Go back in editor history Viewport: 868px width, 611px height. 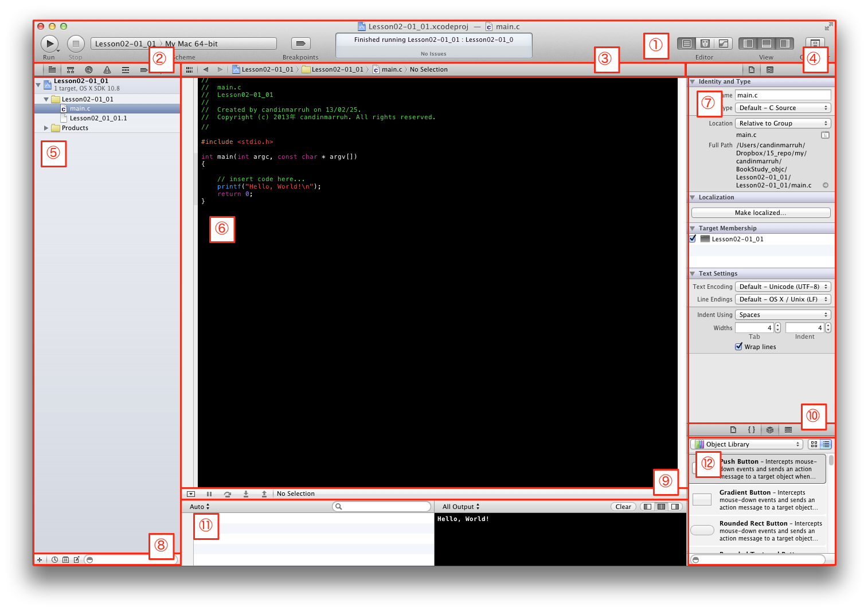pyautogui.click(x=206, y=69)
